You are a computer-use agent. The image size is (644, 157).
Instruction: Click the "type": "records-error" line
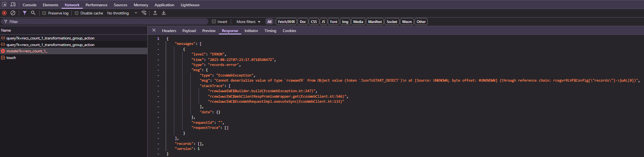[x=216, y=65]
